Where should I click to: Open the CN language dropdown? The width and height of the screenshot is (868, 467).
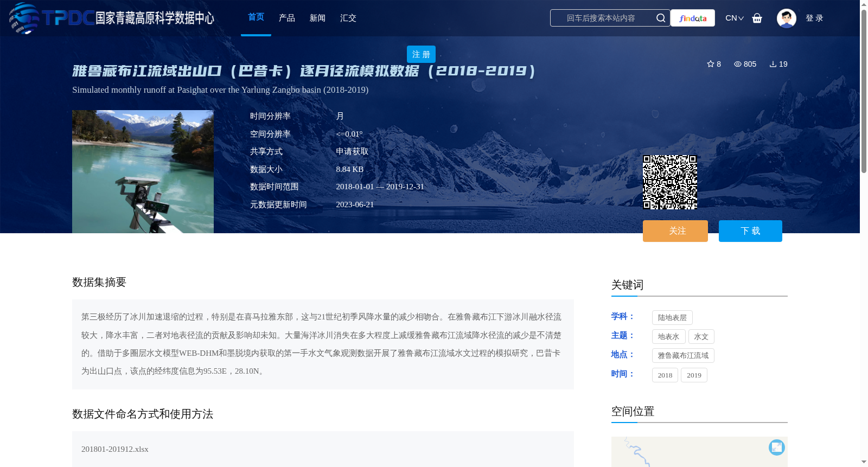735,18
